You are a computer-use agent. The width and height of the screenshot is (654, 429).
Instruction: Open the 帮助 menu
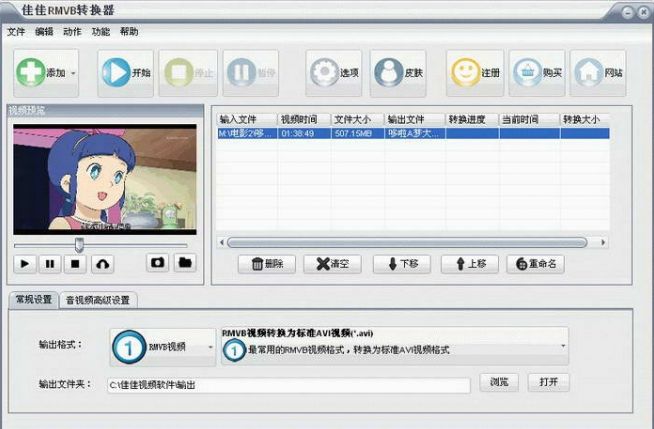[x=129, y=32]
